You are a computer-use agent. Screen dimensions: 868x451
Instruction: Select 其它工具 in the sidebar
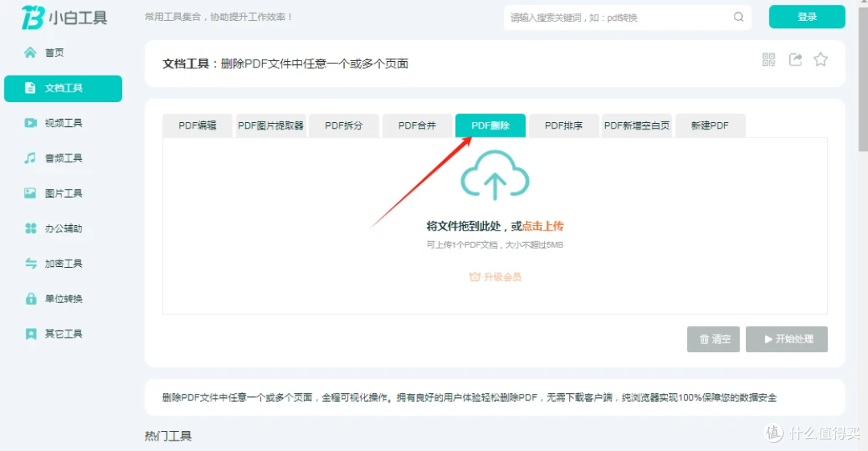tap(63, 334)
